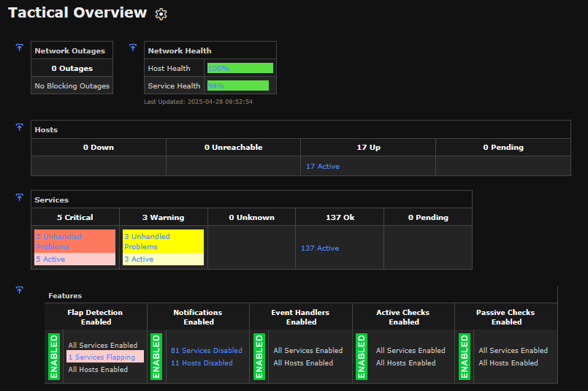588x391 pixels.
Task: Click the dashlet icon beside Network Health
Action: coord(133,48)
